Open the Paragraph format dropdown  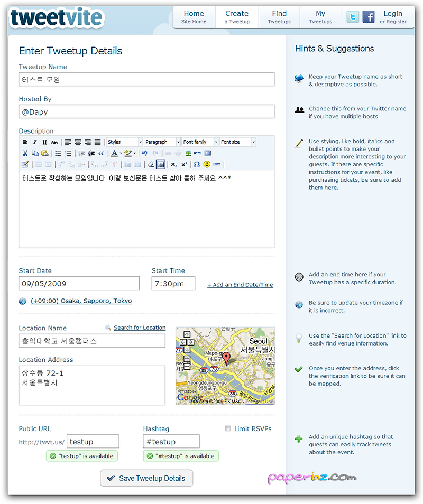pos(162,142)
